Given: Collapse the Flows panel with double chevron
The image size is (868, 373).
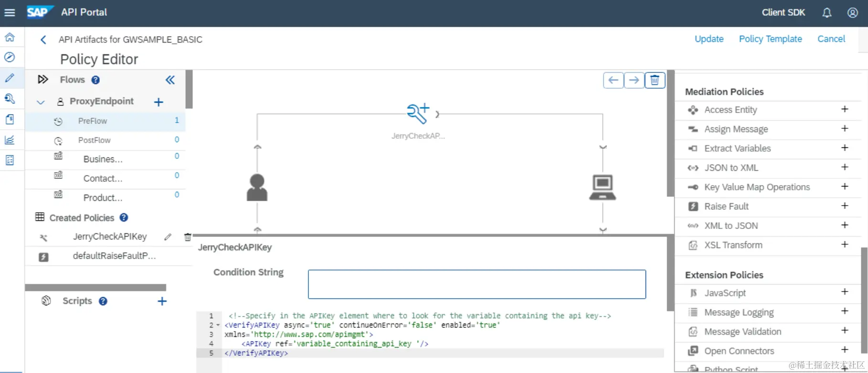Looking at the screenshot, I should pos(170,80).
